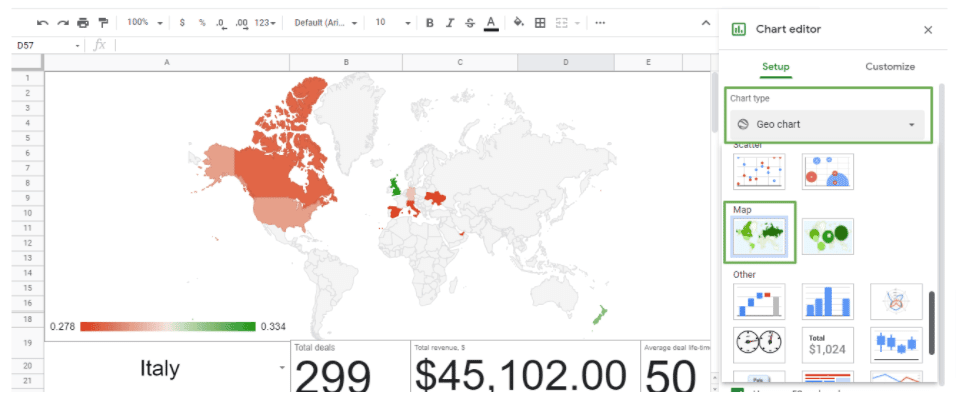Select column C header
Image resolution: width=956 pixels, height=397 pixels.
pyautogui.click(x=460, y=62)
